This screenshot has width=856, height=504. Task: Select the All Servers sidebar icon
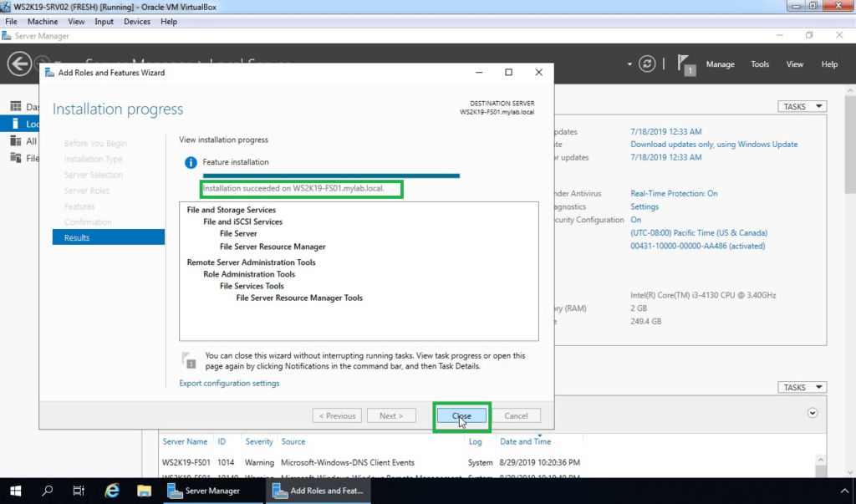16,141
